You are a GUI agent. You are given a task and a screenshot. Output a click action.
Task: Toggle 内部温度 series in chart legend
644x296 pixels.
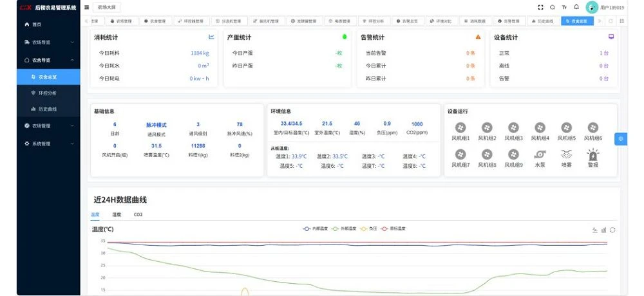pyautogui.click(x=316, y=228)
